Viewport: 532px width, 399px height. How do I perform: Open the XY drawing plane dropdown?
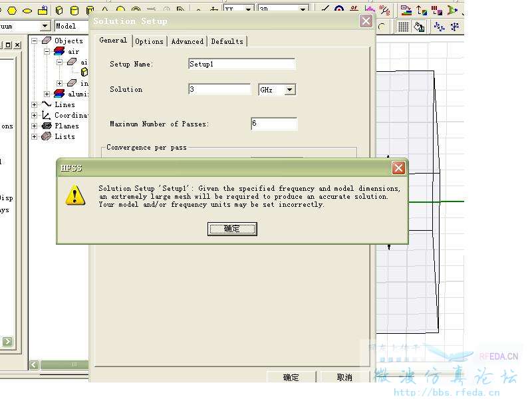pos(248,9)
